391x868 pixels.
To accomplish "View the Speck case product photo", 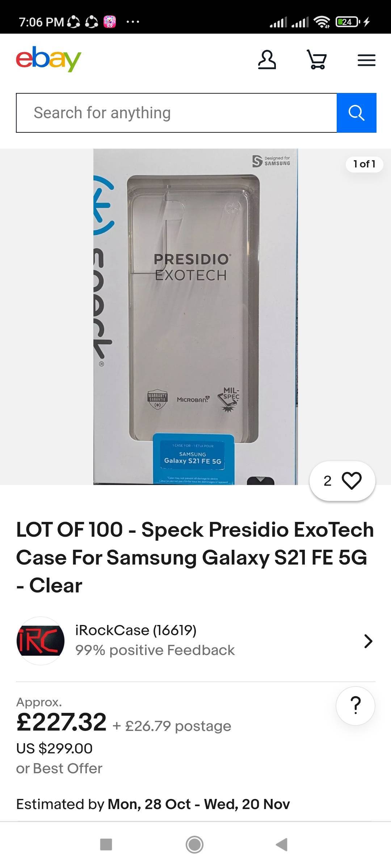I will coord(195,316).
